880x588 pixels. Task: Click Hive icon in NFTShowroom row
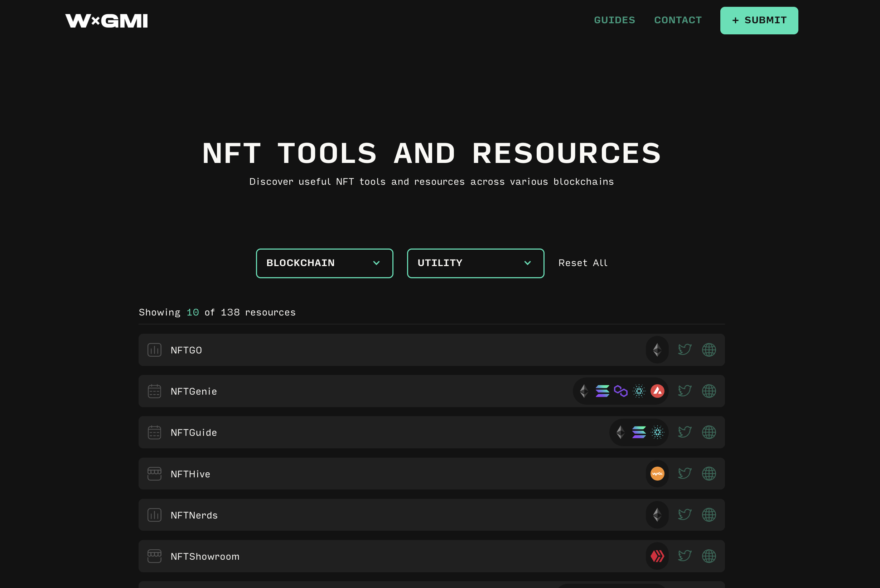pyautogui.click(x=657, y=556)
